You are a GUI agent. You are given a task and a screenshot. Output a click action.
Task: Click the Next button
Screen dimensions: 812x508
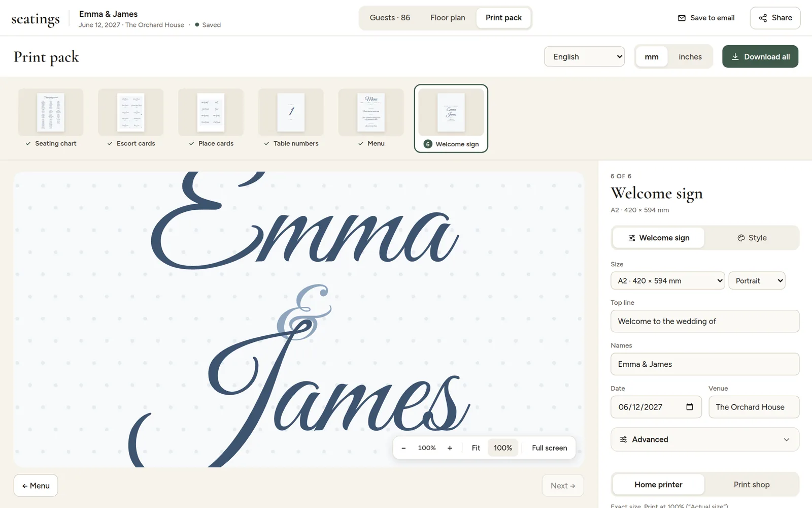563,486
